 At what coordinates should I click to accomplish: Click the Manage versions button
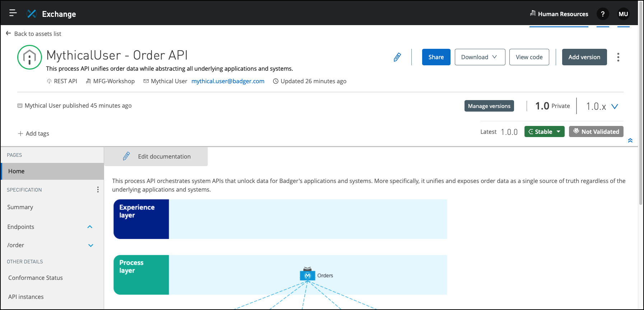coord(489,106)
